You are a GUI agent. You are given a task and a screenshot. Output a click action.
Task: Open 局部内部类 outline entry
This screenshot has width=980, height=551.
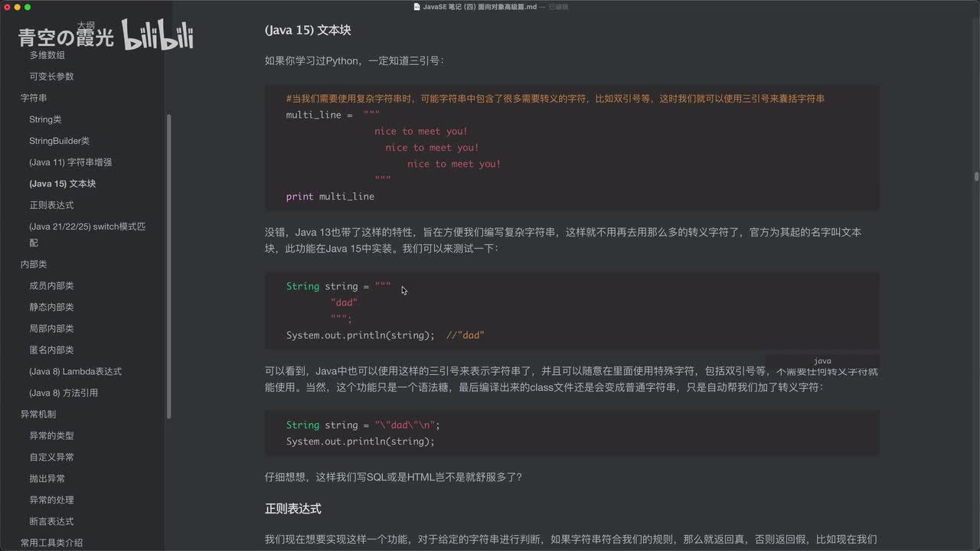coord(51,328)
